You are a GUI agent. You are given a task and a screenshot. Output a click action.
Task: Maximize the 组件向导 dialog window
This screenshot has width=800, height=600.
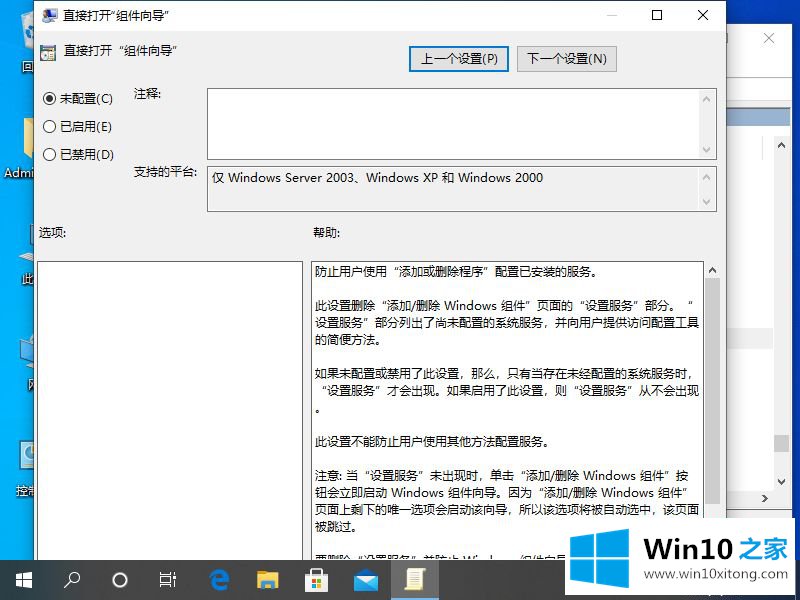[x=657, y=15]
